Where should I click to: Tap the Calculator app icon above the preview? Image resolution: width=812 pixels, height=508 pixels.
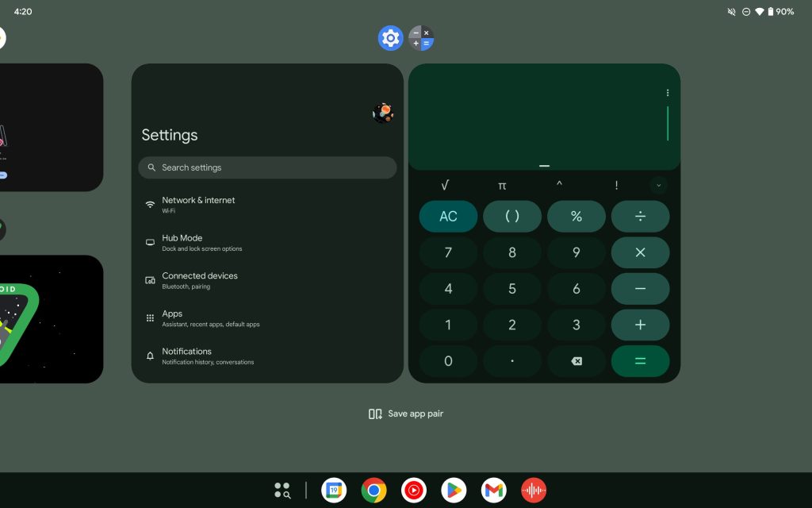421,38
